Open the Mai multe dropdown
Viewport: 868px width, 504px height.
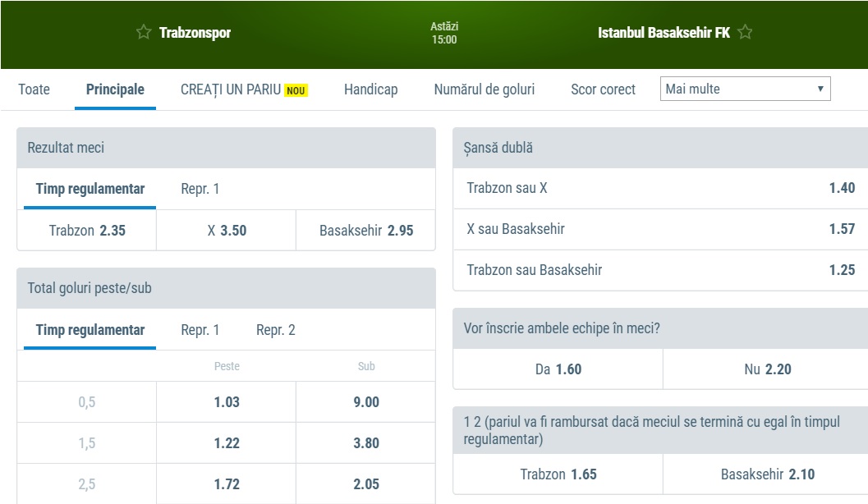point(745,89)
